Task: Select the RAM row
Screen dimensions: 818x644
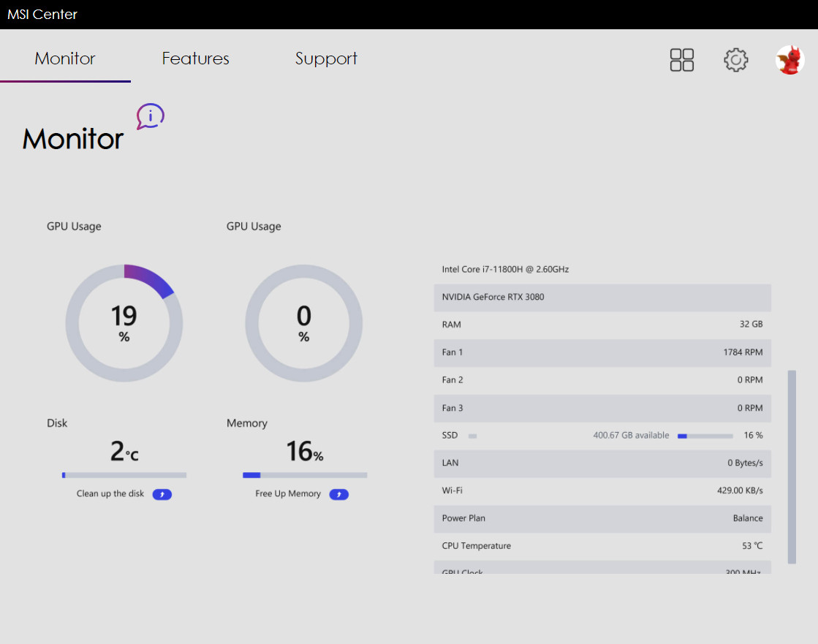Action: tap(602, 325)
